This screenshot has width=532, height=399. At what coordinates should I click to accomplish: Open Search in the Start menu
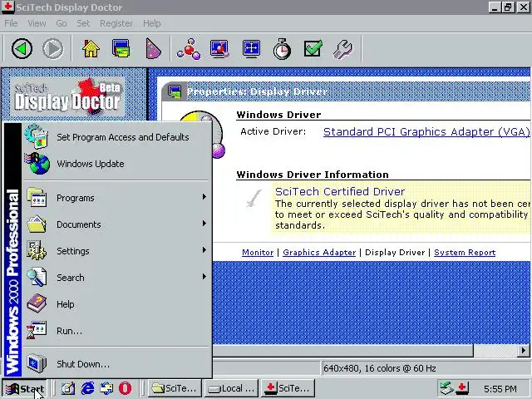(x=116, y=278)
